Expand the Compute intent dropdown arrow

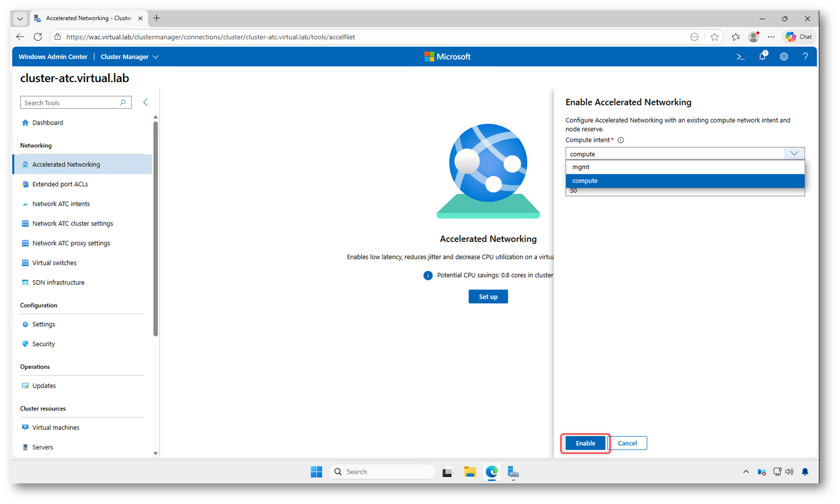pyautogui.click(x=794, y=154)
